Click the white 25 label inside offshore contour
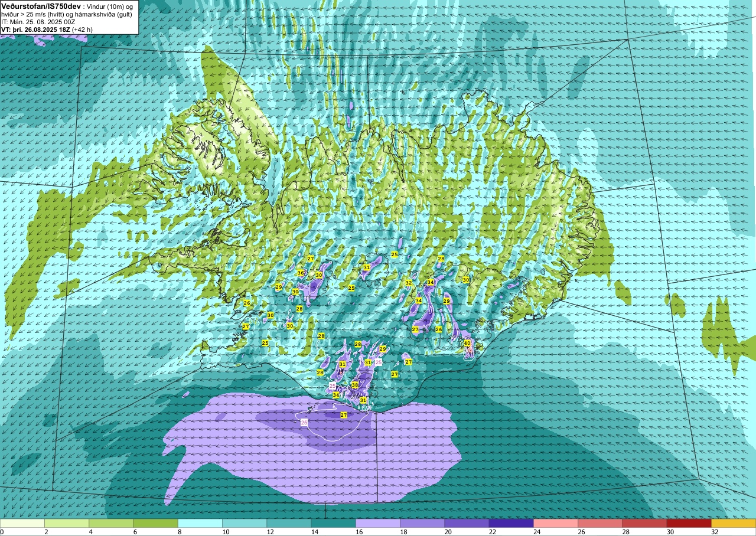Image resolution: width=756 pixels, height=536 pixels. pyautogui.click(x=304, y=423)
